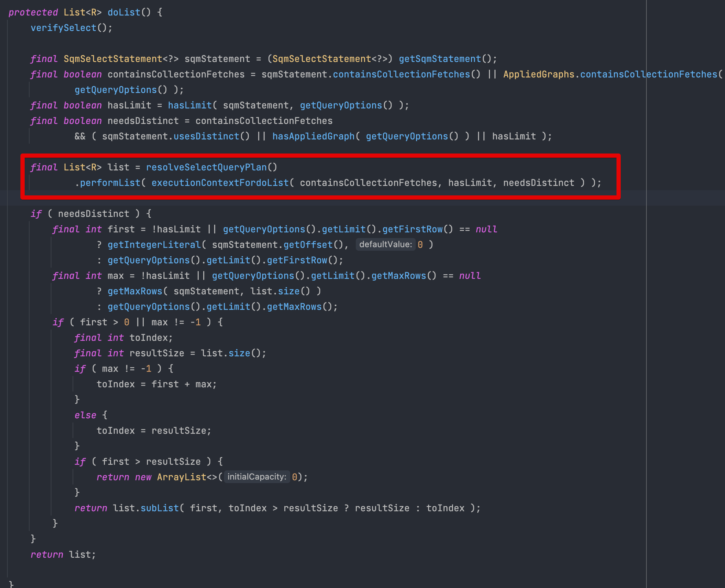
Task: Click the 'if ( first > 0 || max != -1 )' line
Action: pyautogui.click(x=138, y=322)
